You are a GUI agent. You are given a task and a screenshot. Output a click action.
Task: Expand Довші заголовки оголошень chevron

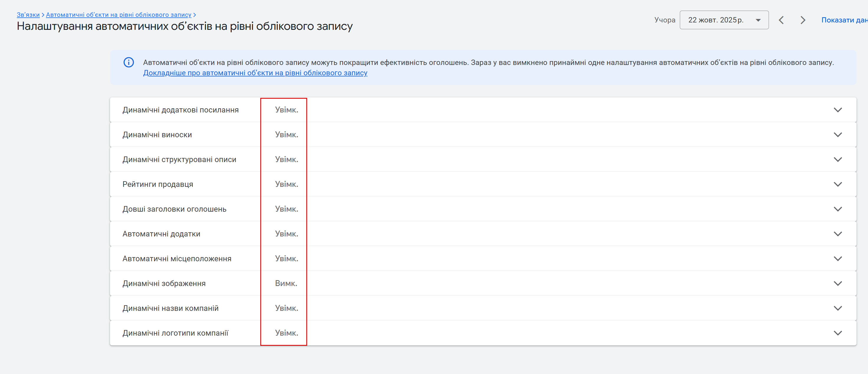coord(837,209)
